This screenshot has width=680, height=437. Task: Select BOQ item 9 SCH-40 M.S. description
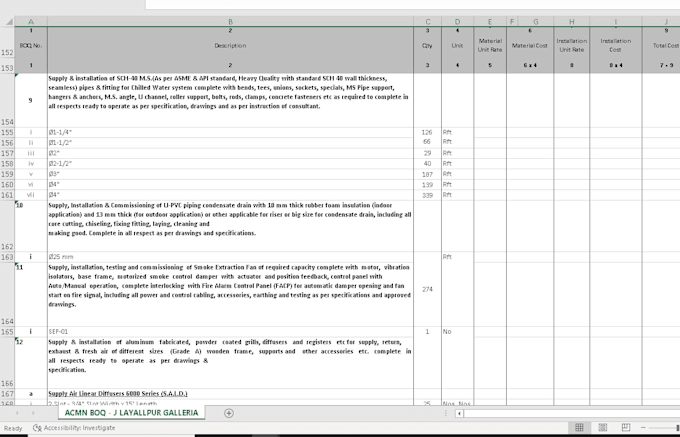click(230, 100)
